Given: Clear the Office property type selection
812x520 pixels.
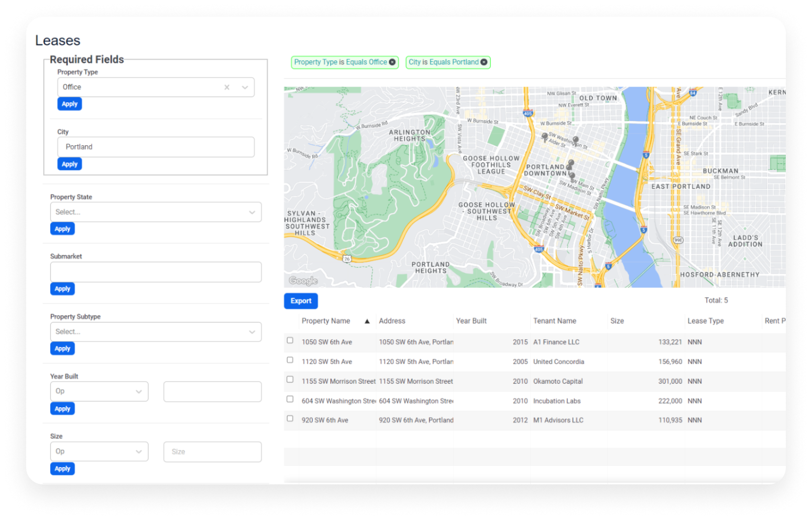Looking at the screenshot, I should point(227,88).
